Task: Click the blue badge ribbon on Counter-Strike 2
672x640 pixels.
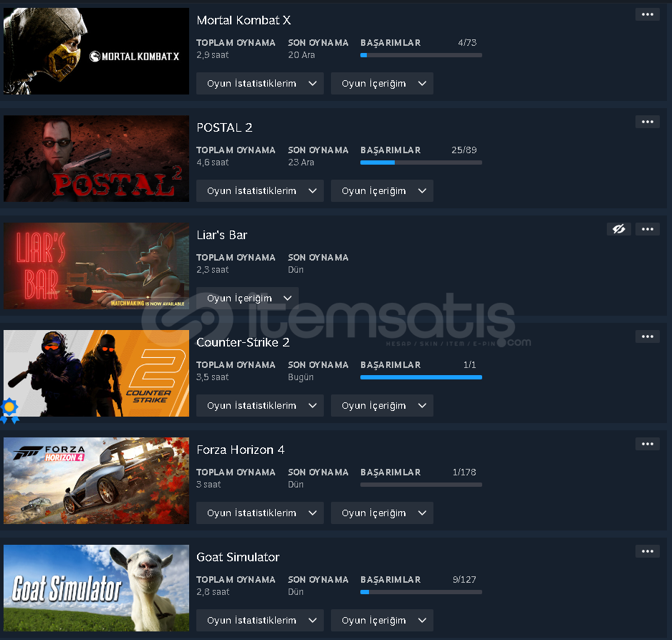Action: coord(9,410)
